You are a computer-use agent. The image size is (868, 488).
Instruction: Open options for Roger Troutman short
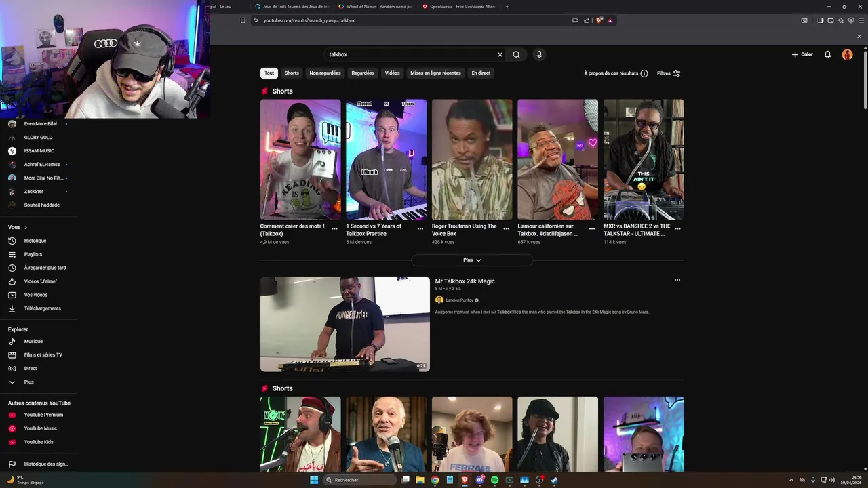tap(506, 229)
